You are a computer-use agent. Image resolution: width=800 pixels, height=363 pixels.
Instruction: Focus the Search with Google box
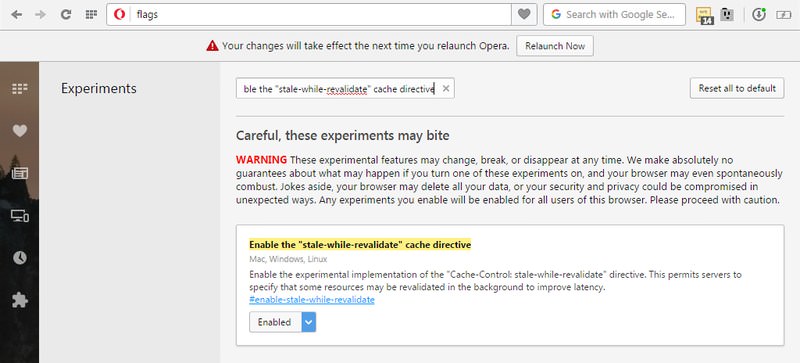tap(614, 14)
